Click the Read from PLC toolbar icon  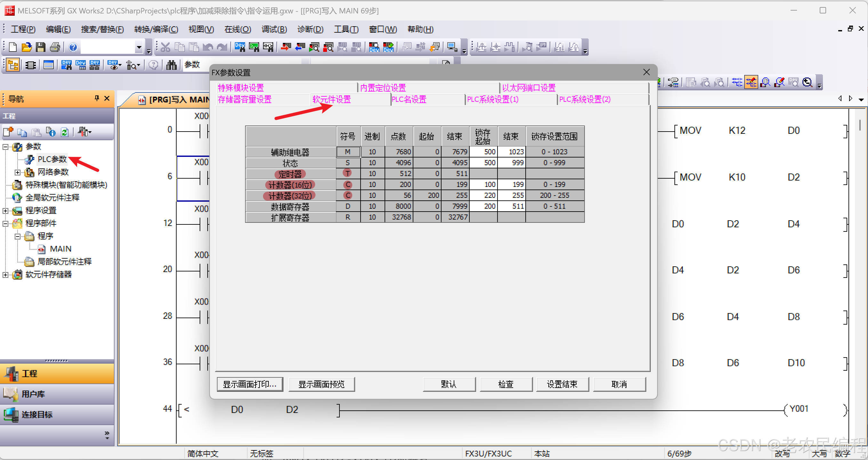(x=299, y=47)
